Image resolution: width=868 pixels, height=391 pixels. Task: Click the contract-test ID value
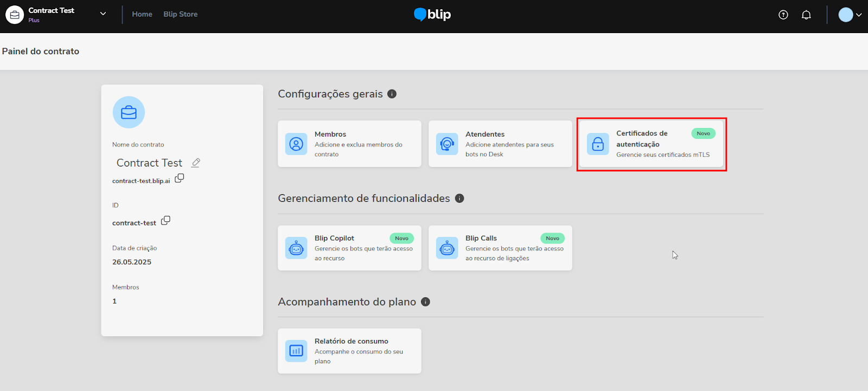134,223
